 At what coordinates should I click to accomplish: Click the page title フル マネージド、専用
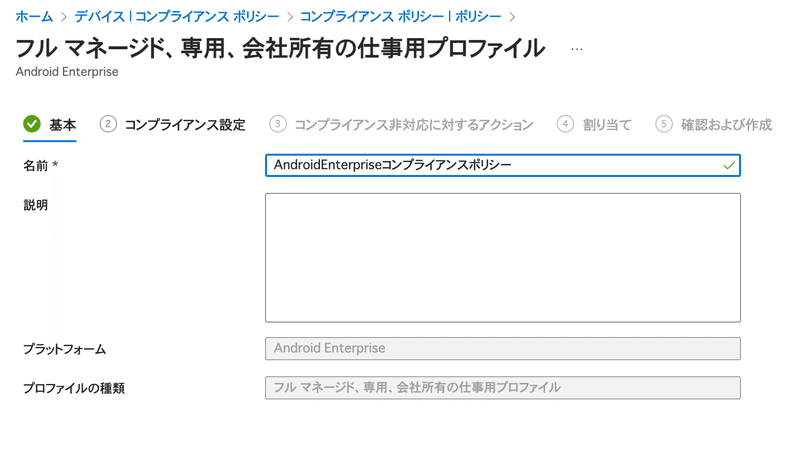coord(280,48)
